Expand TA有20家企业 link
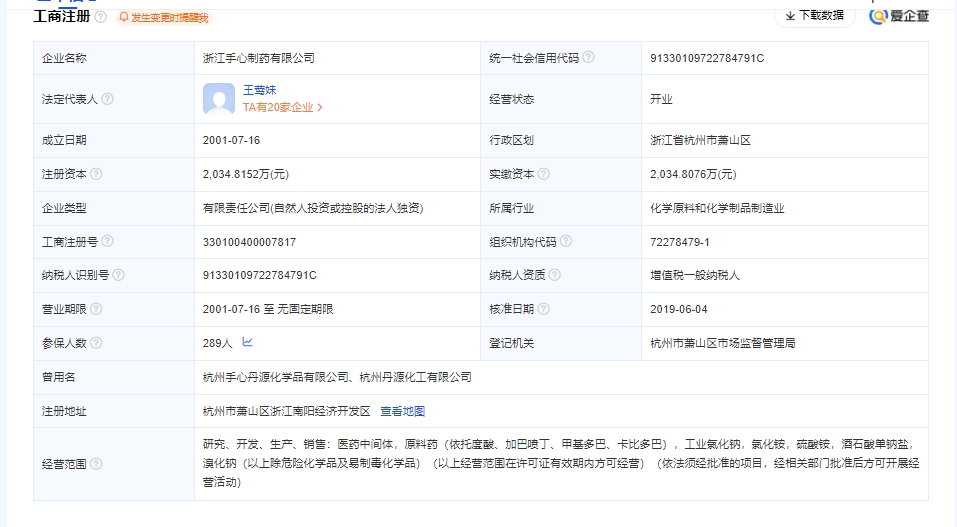 click(x=283, y=107)
